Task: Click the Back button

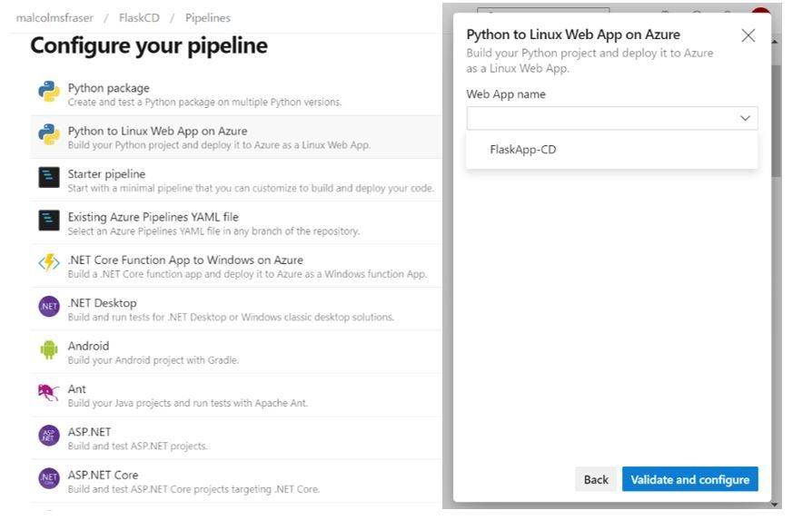Action: (x=596, y=479)
